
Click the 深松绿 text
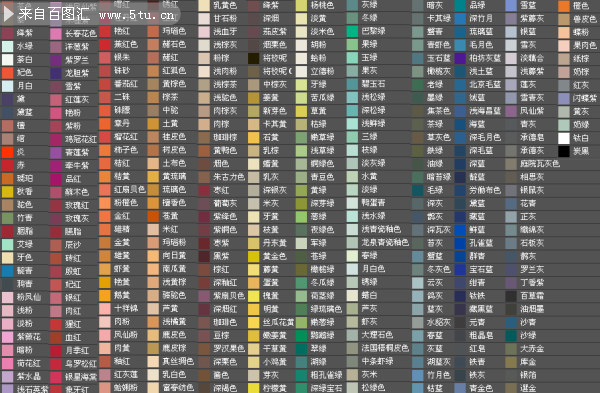tap(373, 111)
